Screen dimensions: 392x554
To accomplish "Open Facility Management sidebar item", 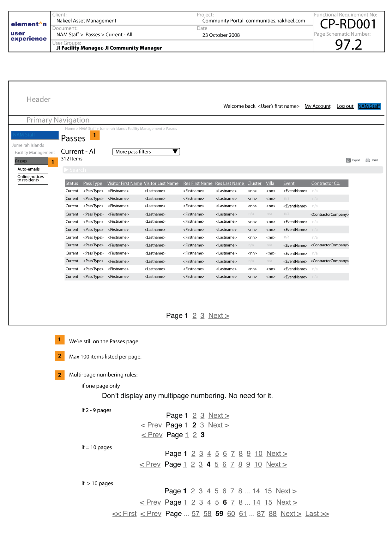I will [x=35, y=153].
